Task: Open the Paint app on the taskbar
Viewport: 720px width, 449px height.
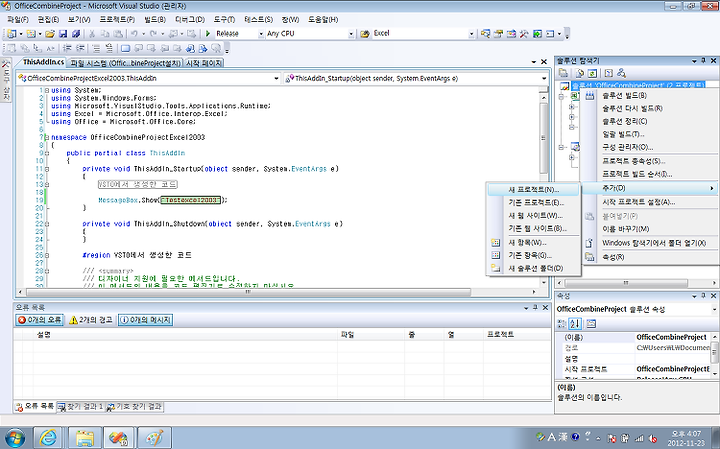Action: click(154, 438)
